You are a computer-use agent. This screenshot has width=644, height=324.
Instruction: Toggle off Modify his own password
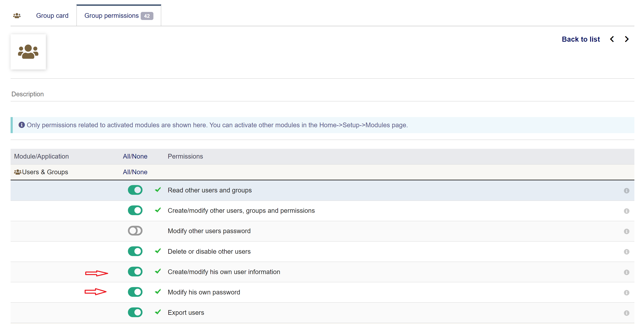(x=135, y=292)
